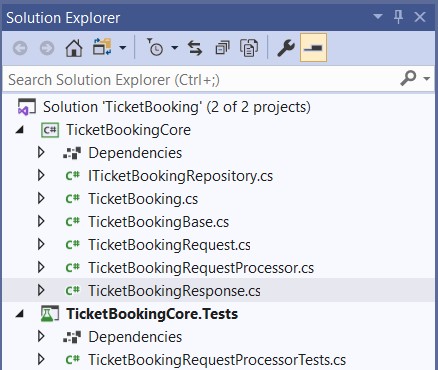Image resolution: width=438 pixels, height=370 pixels.
Task: Select TicketBookingRequest.cs file
Action: [x=169, y=245]
